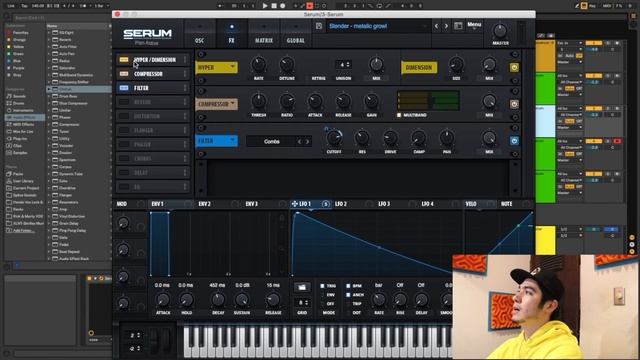Select next filter type arrow beside Combs

click(x=308, y=142)
